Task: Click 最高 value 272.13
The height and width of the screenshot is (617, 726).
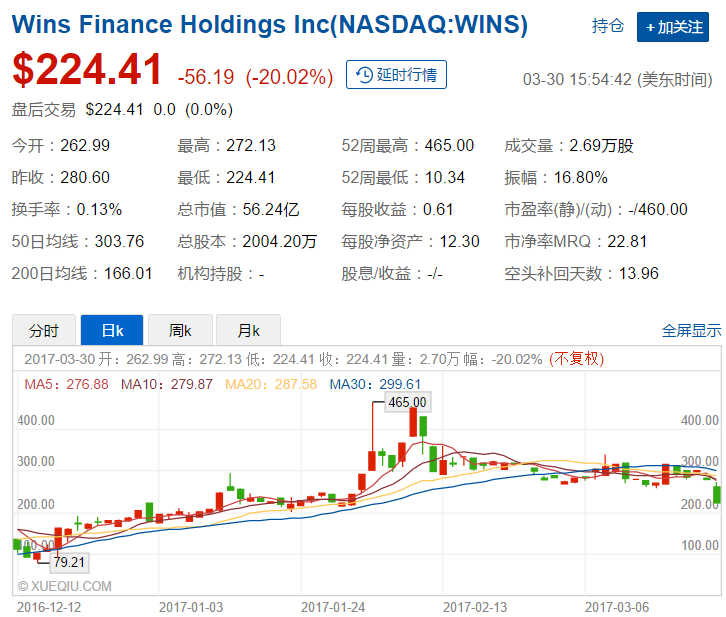Action: (x=250, y=145)
